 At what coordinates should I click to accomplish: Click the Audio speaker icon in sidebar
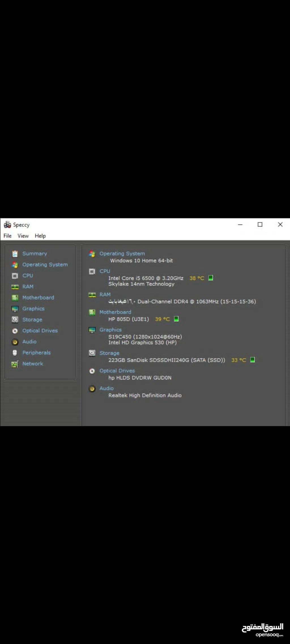click(x=15, y=342)
